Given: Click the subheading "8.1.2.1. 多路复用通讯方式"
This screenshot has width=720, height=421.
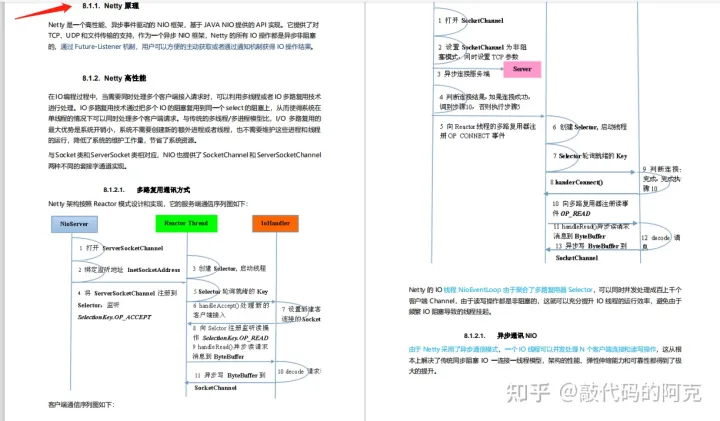Looking at the screenshot, I should pyautogui.click(x=146, y=190).
